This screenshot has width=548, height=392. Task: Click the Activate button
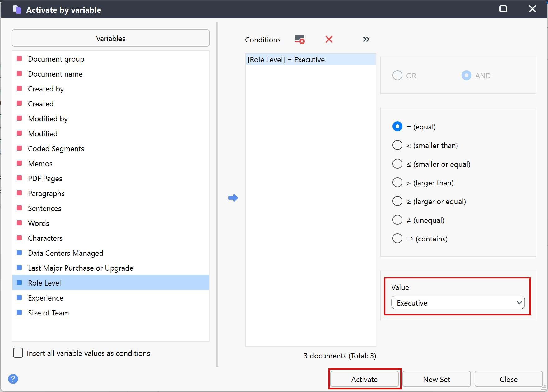pyautogui.click(x=365, y=379)
